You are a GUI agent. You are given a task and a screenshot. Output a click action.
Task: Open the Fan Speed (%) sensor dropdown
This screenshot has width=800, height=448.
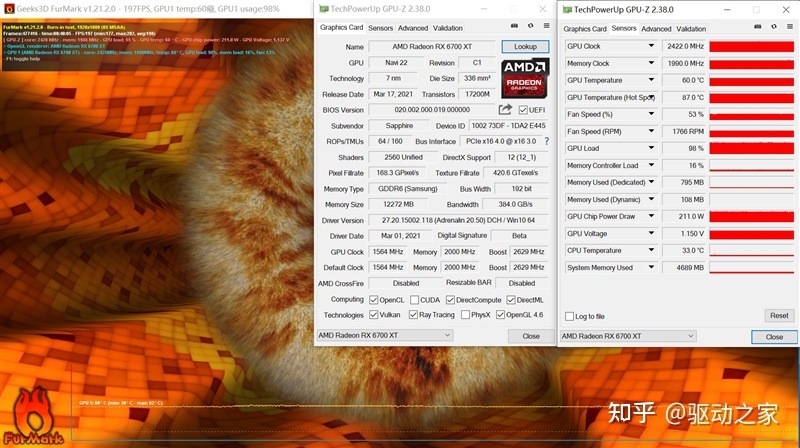click(x=651, y=114)
